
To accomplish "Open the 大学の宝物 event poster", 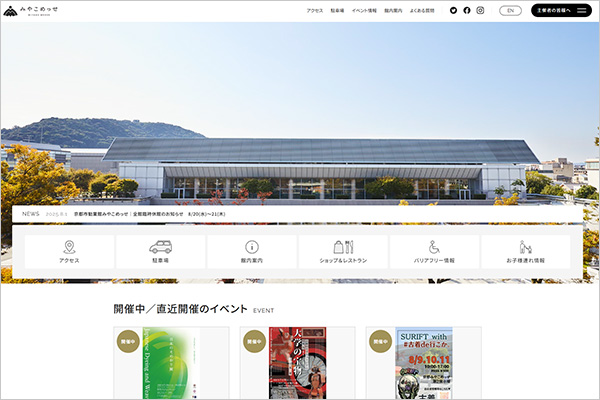I will click(x=297, y=363).
